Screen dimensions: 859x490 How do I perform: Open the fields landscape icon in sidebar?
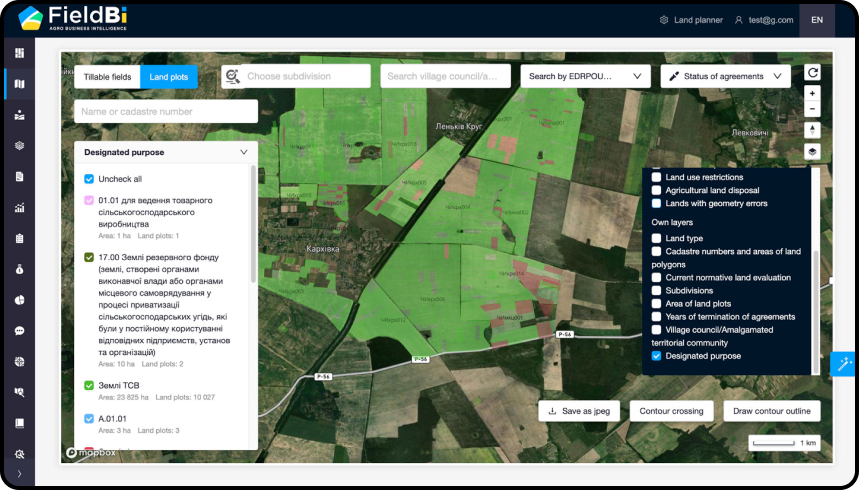pos(20,115)
